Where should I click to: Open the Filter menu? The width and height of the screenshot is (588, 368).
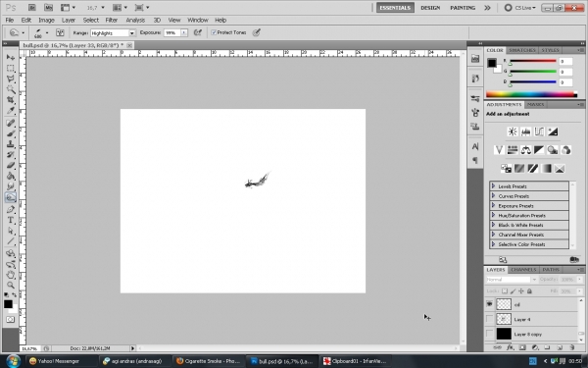112,20
